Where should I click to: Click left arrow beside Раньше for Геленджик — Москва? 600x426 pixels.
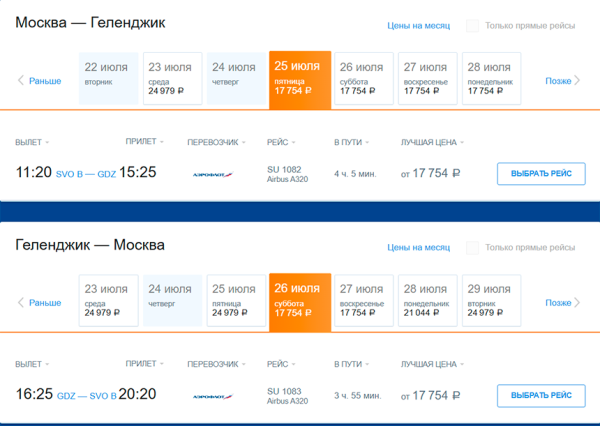pyautogui.click(x=21, y=302)
